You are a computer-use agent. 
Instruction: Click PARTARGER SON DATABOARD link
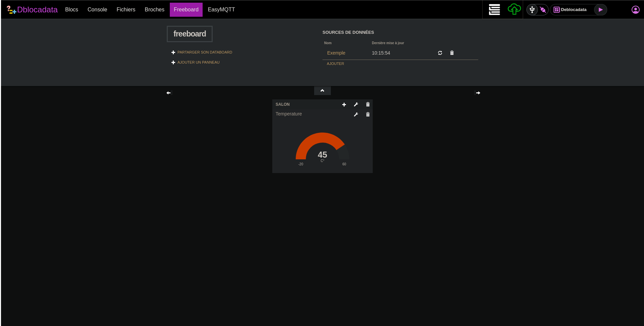[204, 52]
